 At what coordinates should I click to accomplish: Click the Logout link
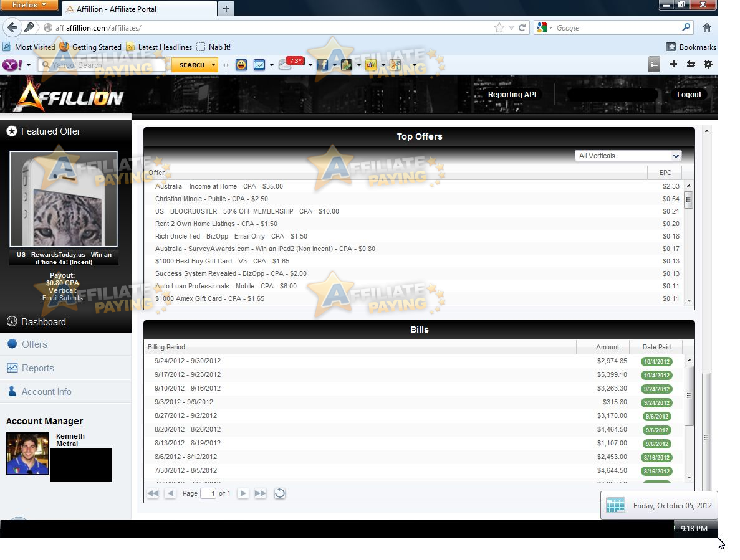click(689, 94)
